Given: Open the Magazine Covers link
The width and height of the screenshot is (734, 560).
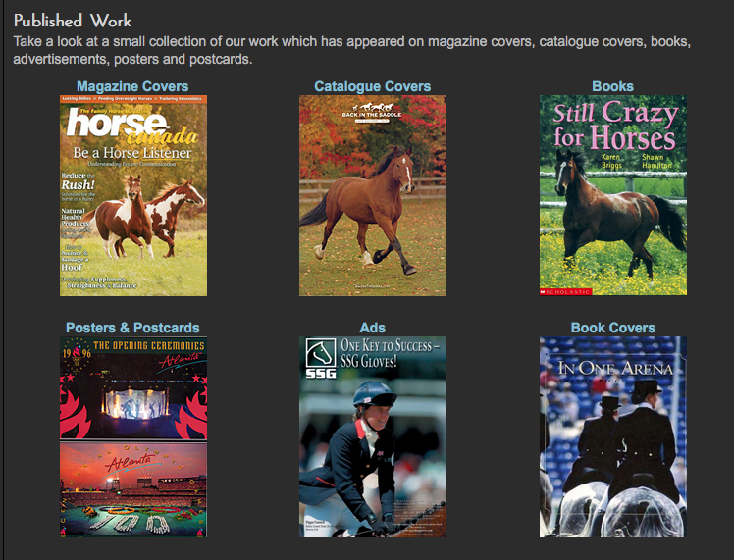Looking at the screenshot, I should (132, 86).
